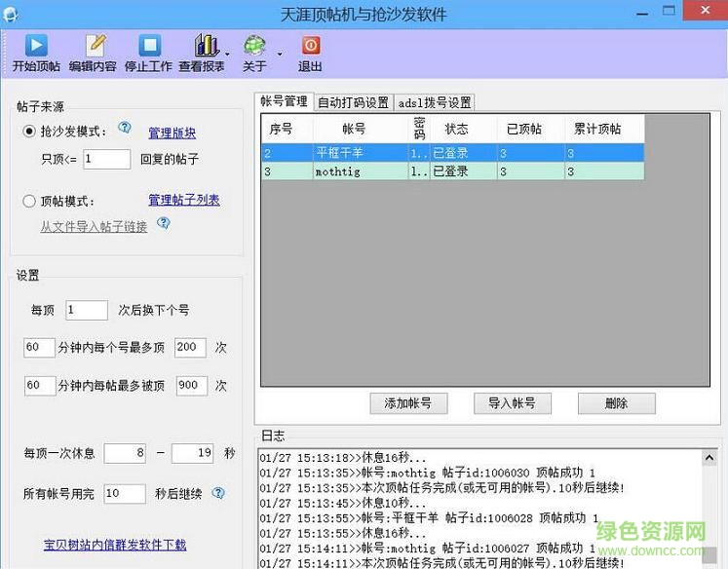Expand the dropdown arrow next to 关于
The height and width of the screenshot is (569, 728).
coord(279,55)
